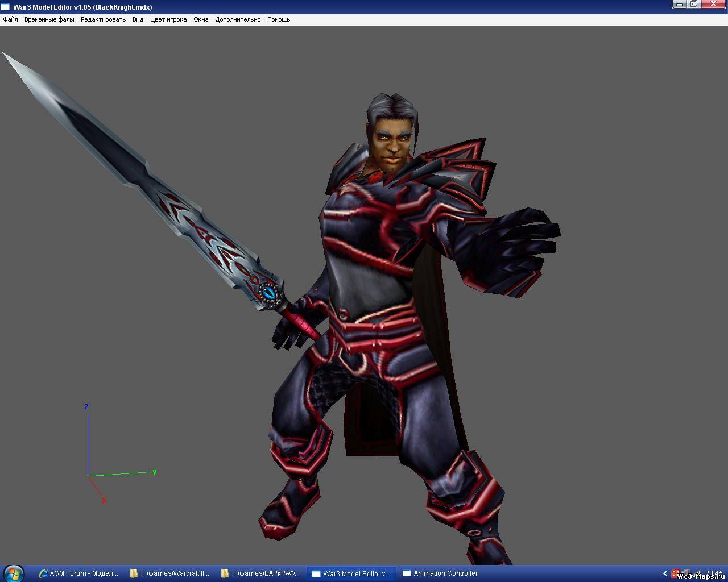The width and height of the screenshot is (728, 582).
Task: Click the red tray icon in system tray
Action: tap(676, 573)
